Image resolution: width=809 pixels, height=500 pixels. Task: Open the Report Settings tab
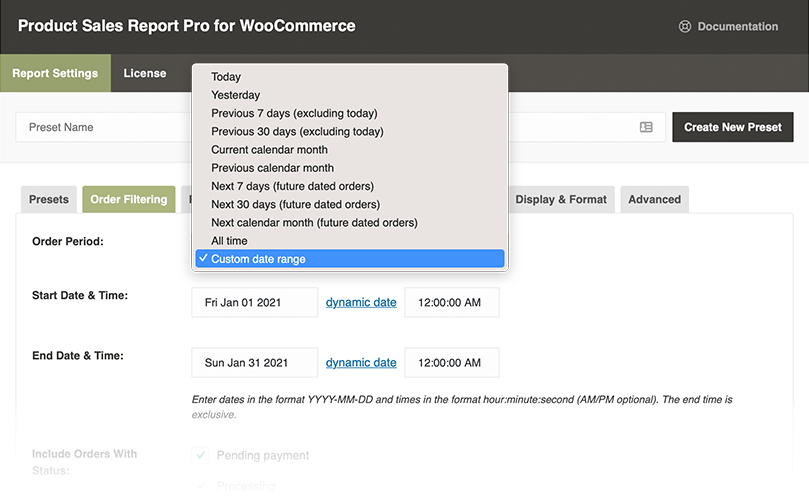(x=55, y=73)
